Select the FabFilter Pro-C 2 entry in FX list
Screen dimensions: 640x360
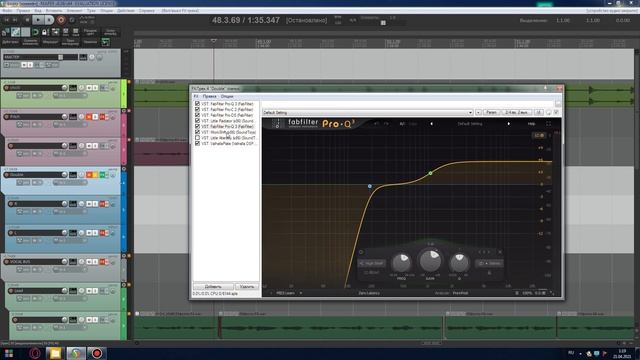(227, 109)
